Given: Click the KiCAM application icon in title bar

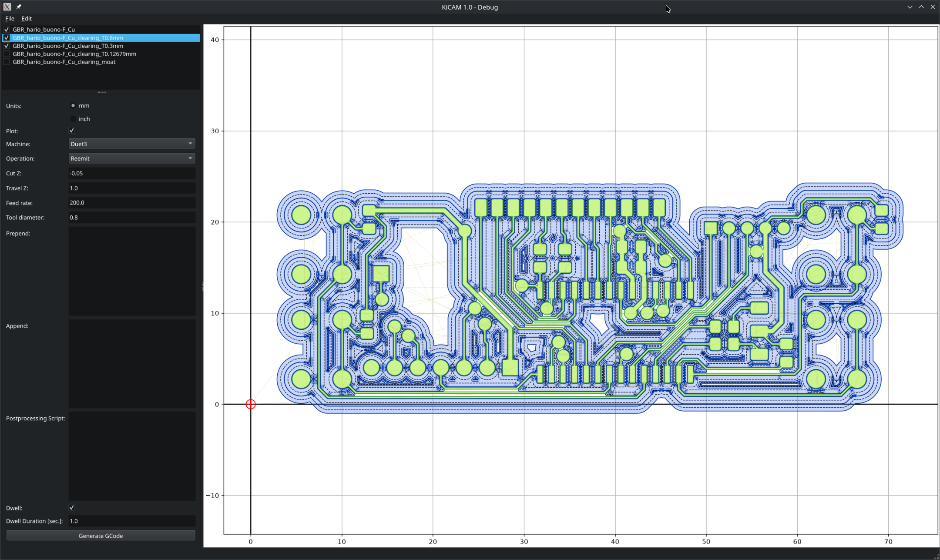Looking at the screenshot, I should pos(7,7).
